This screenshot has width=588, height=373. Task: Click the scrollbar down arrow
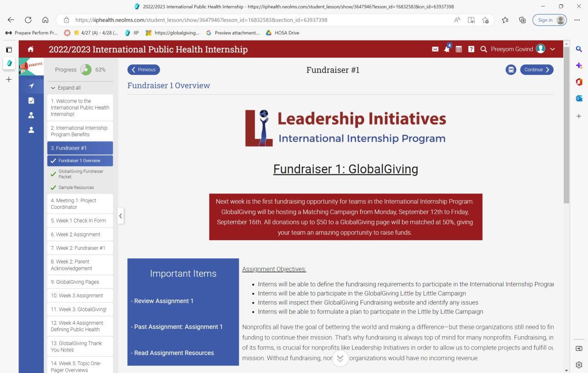point(566,370)
